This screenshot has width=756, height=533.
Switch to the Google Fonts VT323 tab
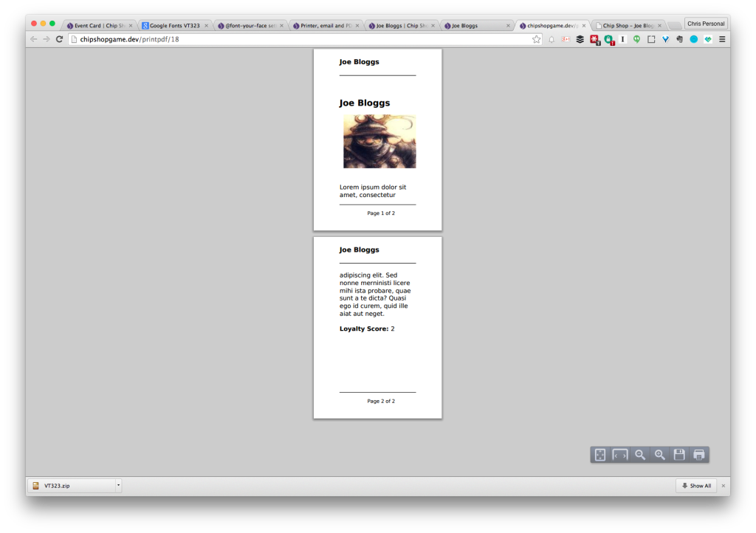tap(174, 26)
